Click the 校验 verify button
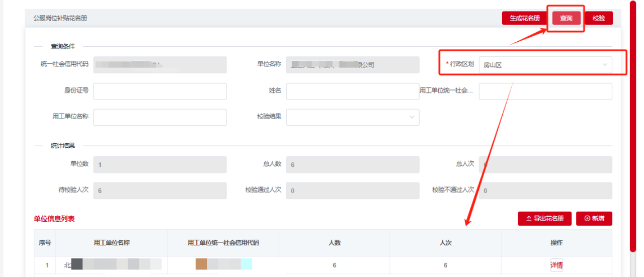The width and height of the screenshot is (644, 277). [598, 18]
